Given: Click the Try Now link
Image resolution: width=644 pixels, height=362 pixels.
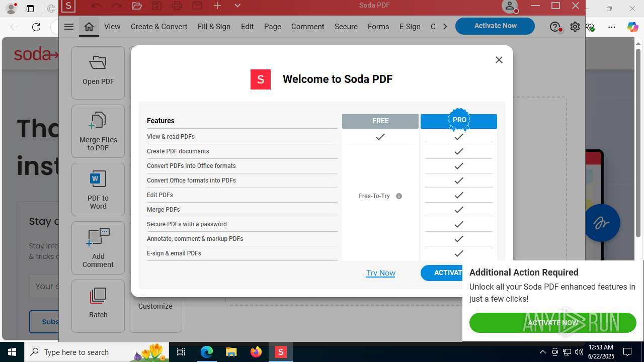Looking at the screenshot, I should tap(380, 273).
